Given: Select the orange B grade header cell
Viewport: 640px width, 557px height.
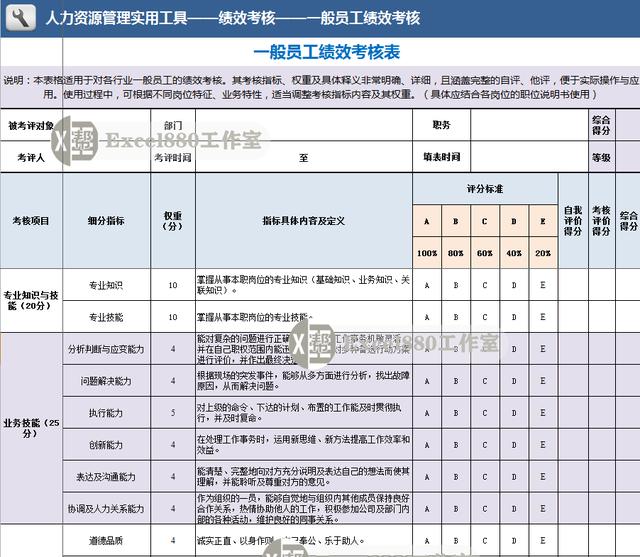Looking at the screenshot, I should [x=456, y=221].
